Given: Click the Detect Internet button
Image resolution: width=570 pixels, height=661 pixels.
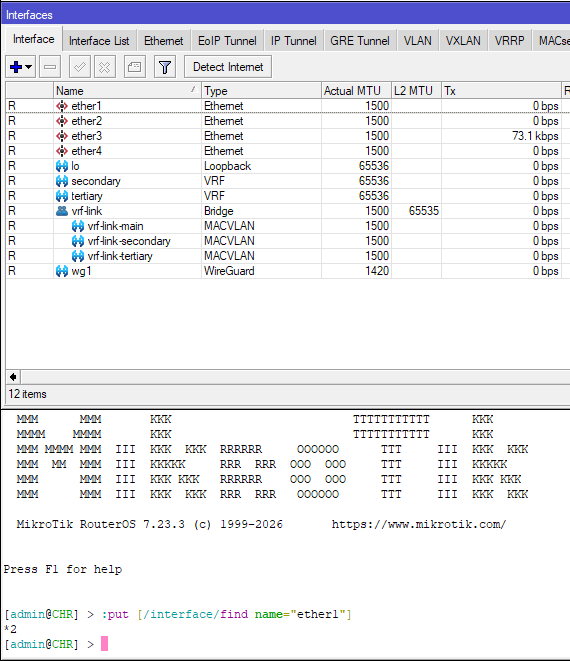Looking at the screenshot, I should tap(228, 67).
